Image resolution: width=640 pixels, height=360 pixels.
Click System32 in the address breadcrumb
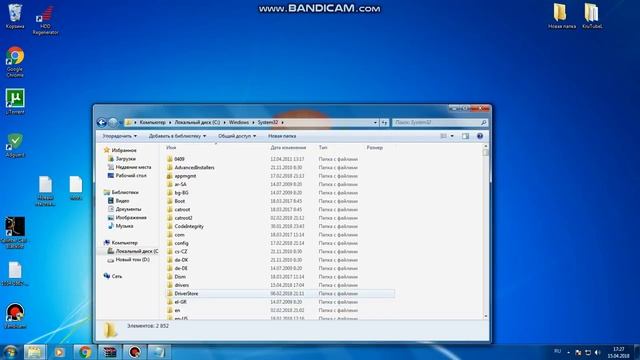point(268,122)
